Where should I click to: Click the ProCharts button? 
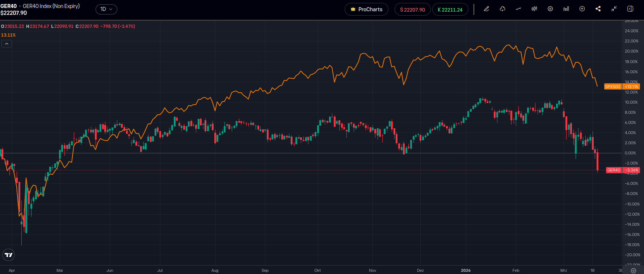[366, 9]
